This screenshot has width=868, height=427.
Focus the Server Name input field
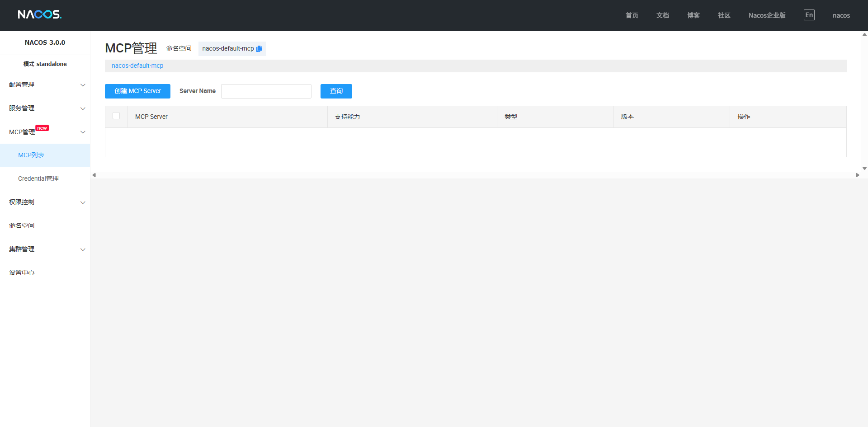(x=266, y=91)
